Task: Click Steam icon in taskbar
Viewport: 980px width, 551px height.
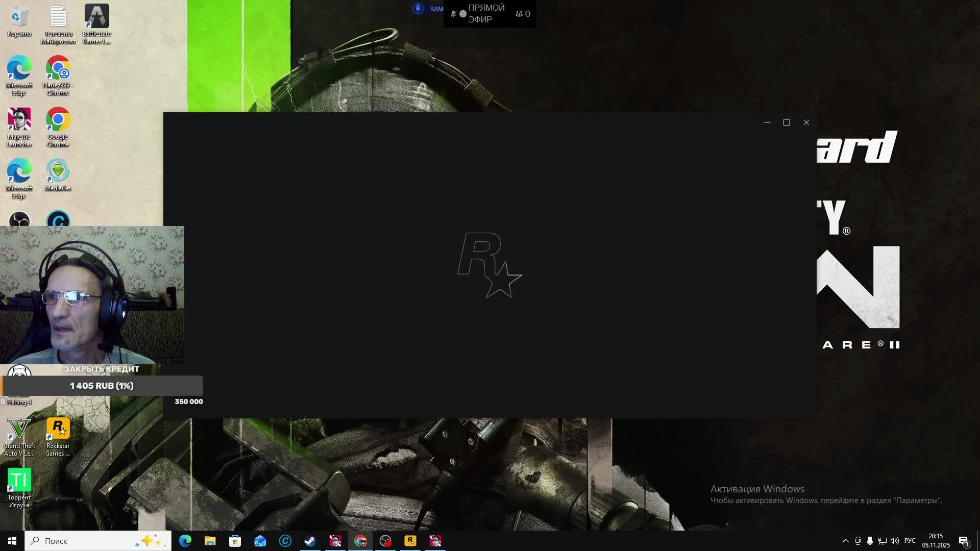Action: (310, 541)
